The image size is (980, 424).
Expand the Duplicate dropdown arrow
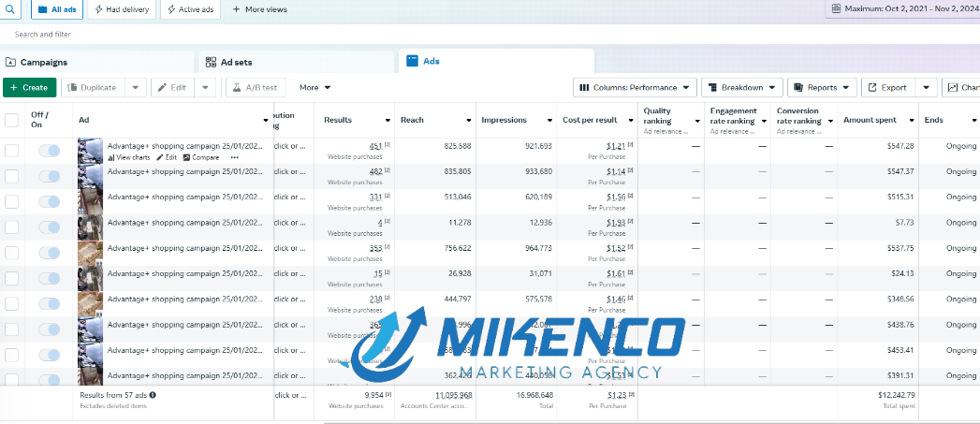tap(136, 88)
